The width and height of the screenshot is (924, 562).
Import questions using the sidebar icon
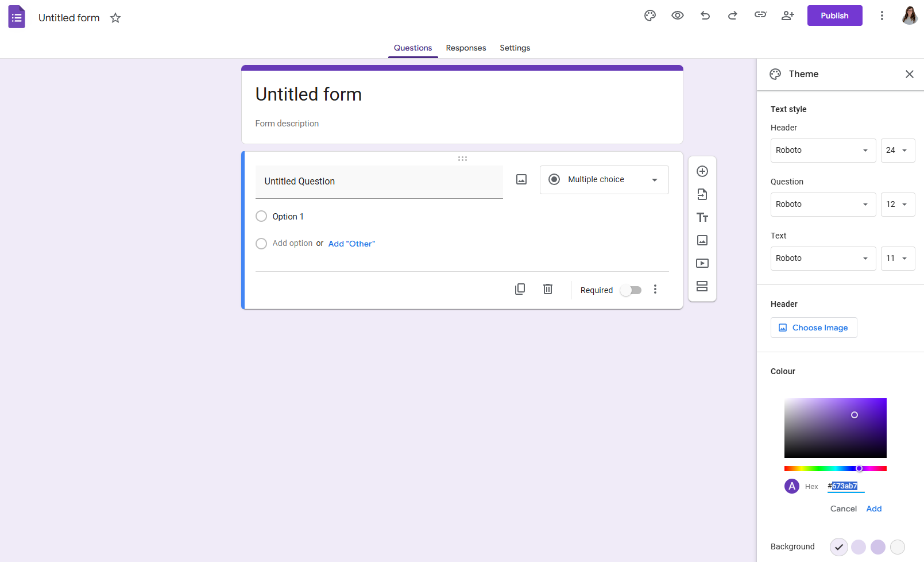tap(702, 194)
